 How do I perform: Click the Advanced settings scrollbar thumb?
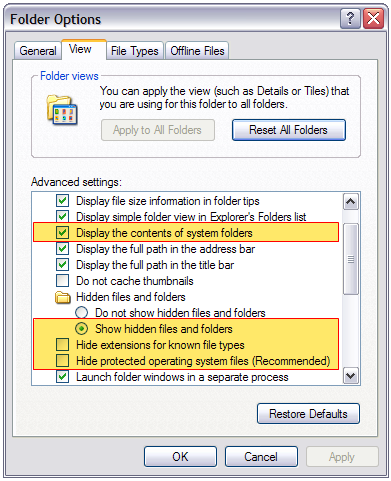pos(351,259)
